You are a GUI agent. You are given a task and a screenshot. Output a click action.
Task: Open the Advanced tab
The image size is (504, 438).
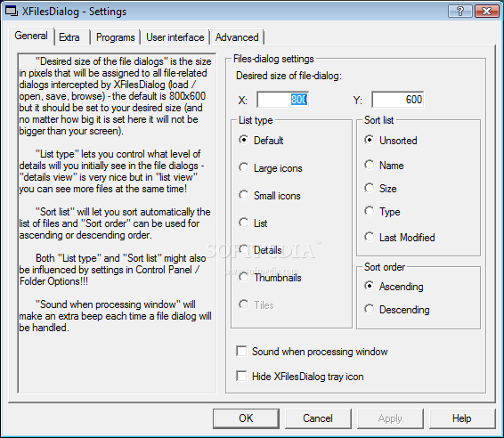tap(237, 37)
